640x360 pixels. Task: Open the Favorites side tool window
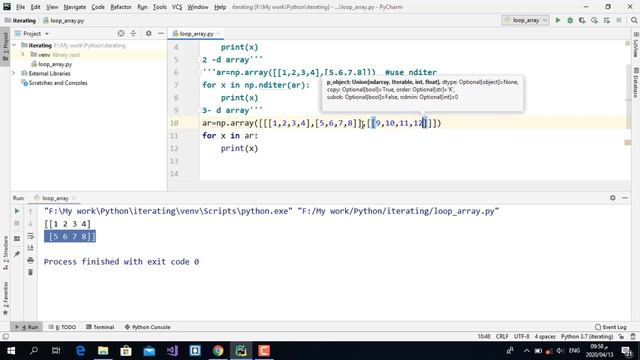[5, 298]
